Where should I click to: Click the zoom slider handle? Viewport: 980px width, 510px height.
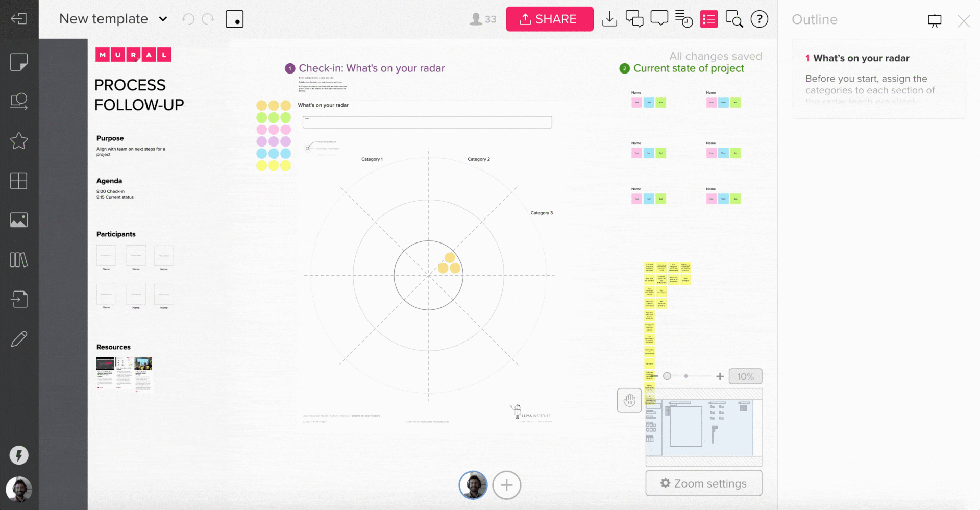(x=667, y=376)
